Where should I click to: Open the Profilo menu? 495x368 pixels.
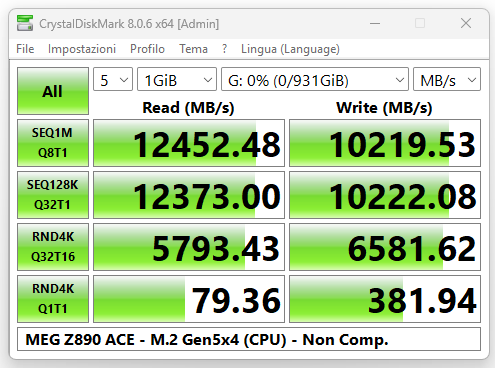tap(147, 49)
